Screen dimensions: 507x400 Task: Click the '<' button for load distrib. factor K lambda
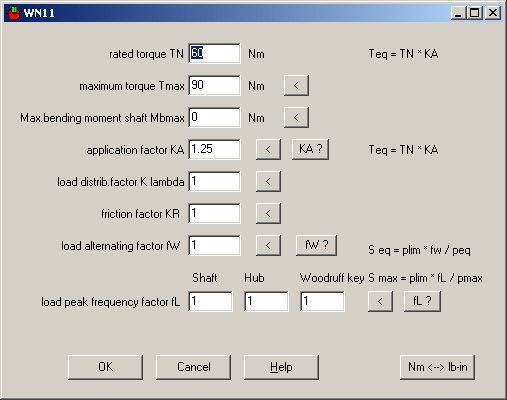point(268,181)
